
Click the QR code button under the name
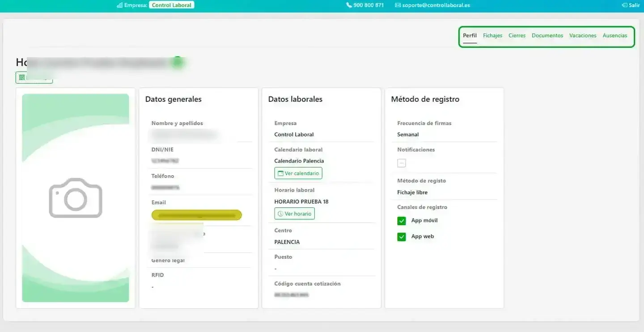34,77
